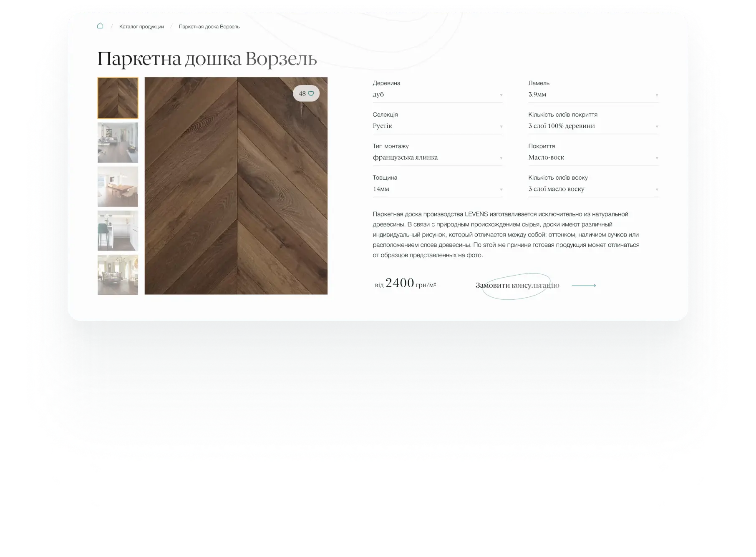The width and height of the screenshot is (756, 557).
Task: Open the Каталог продукции breadcrumb link
Action: [141, 27]
